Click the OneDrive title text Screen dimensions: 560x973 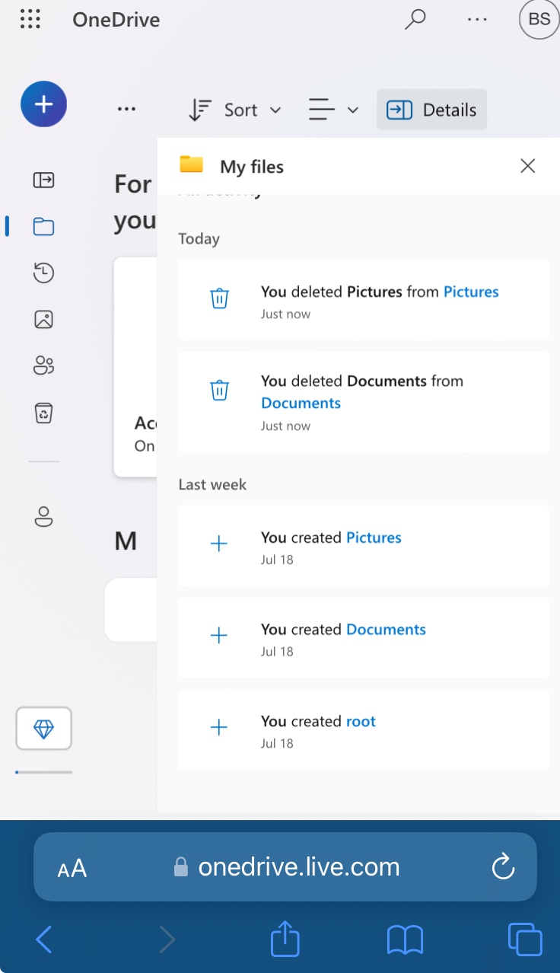tap(116, 20)
